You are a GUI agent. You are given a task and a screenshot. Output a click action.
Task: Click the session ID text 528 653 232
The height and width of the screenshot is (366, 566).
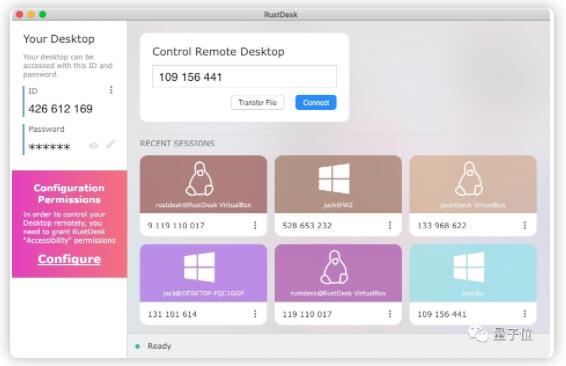[307, 226]
